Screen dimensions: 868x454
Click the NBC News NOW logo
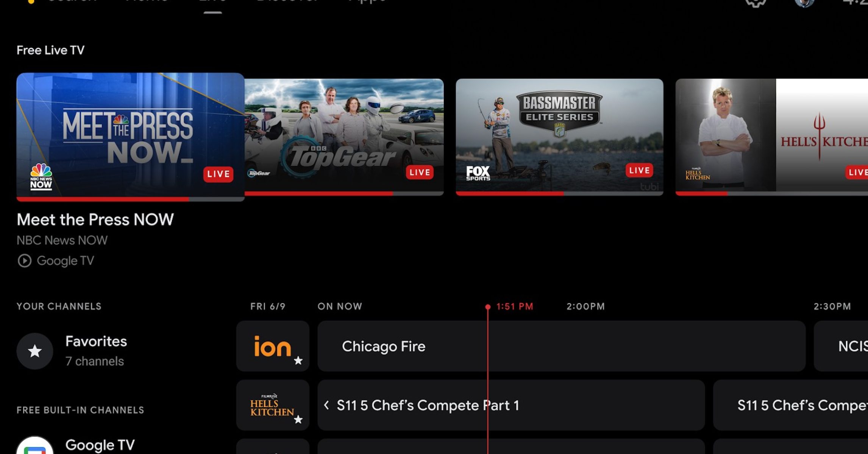(41, 177)
